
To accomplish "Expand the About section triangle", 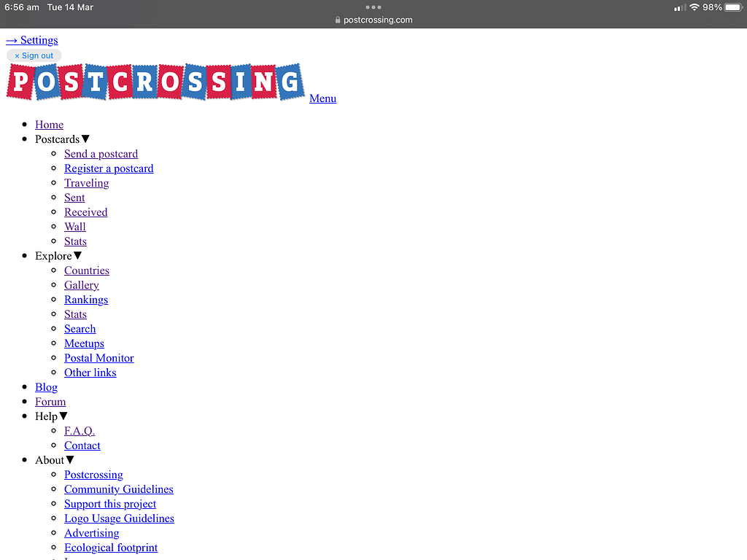I will 70,460.
